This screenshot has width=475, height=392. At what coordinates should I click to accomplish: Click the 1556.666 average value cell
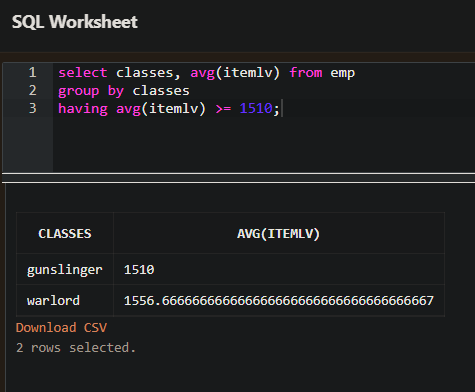[279, 301]
